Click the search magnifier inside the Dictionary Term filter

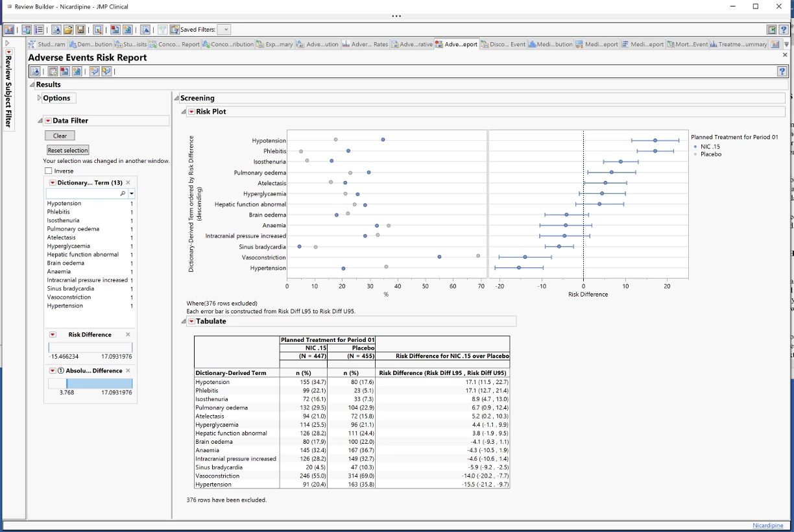pyautogui.click(x=123, y=193)
